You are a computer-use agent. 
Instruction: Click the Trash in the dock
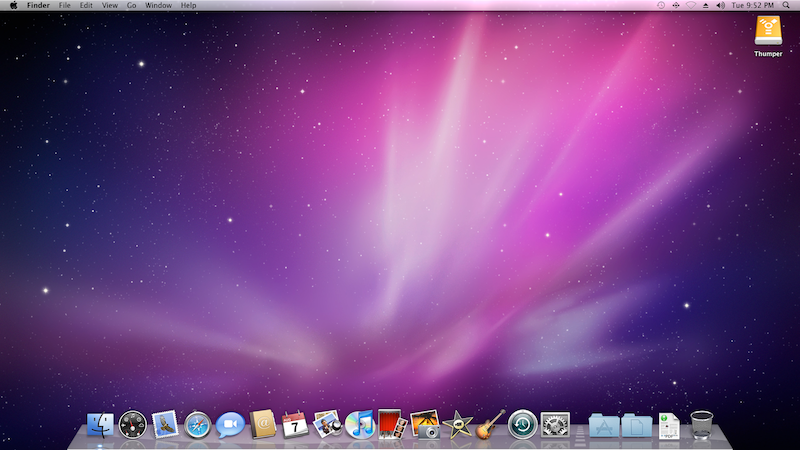coord(702,425)
